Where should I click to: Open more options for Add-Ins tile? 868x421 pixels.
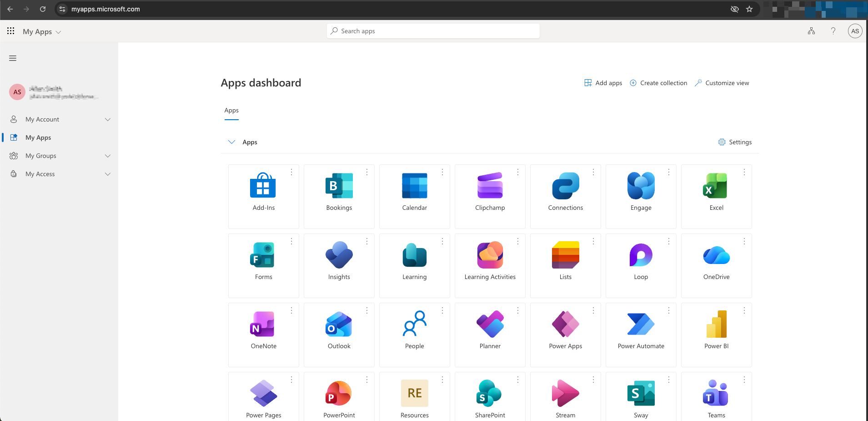[291, 172]
